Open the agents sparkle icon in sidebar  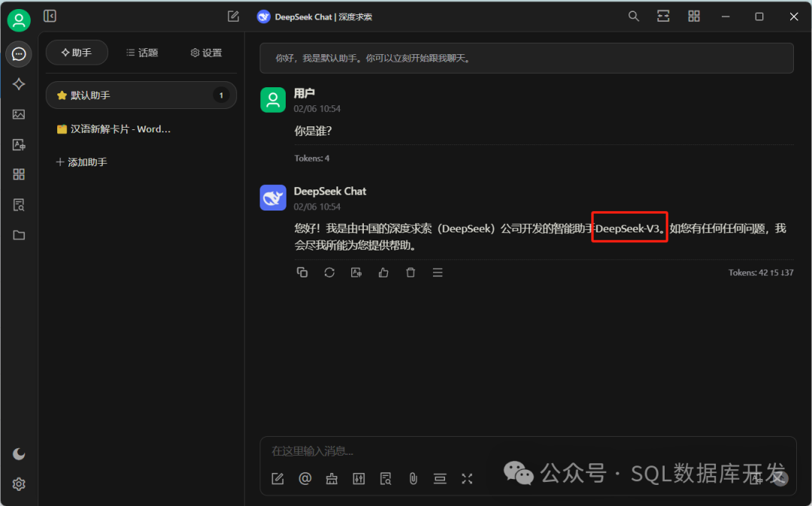(x=19, y=84)
